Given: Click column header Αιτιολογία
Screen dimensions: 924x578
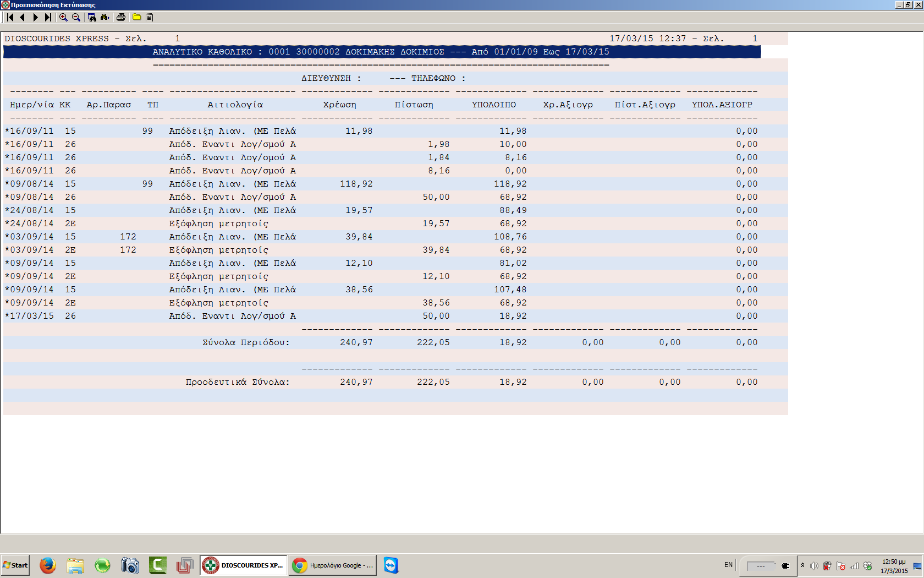Looking at the screenshot, I should point(235,105).
